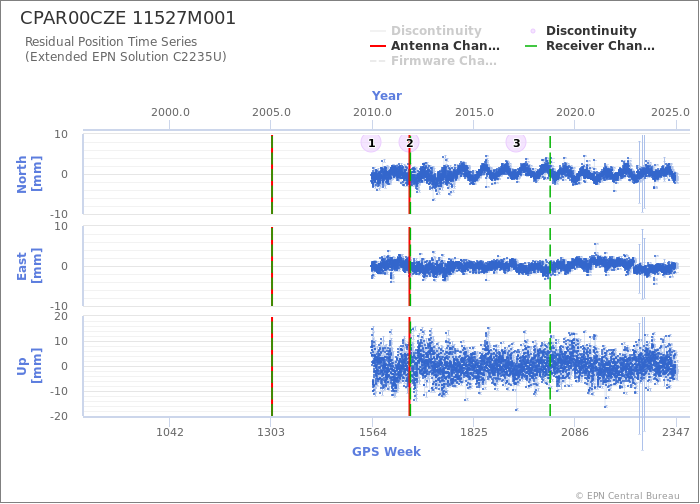Image resolution: width=700 pixels, height=504 pixels.
Task: Click the Residual Position Time Series subtitle
Action: [x=111, y=42]
